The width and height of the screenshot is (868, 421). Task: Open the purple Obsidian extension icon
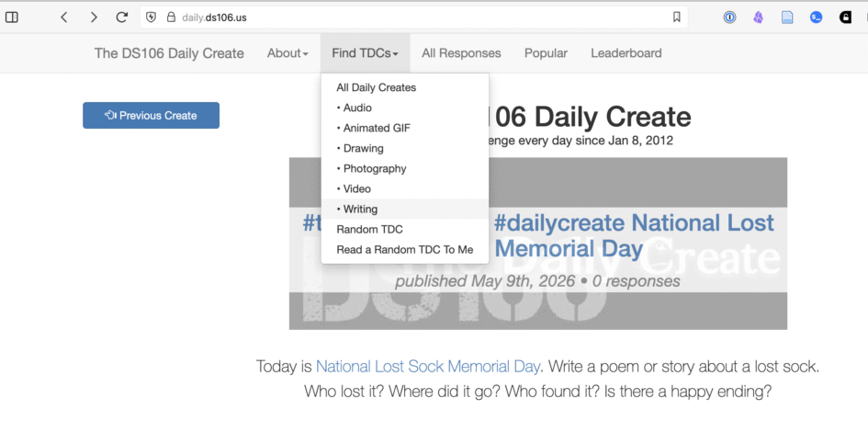point(759,17)
